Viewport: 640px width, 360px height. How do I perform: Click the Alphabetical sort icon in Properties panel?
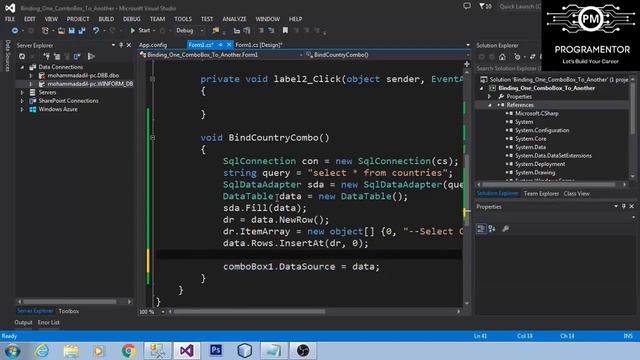coord(492,229)
